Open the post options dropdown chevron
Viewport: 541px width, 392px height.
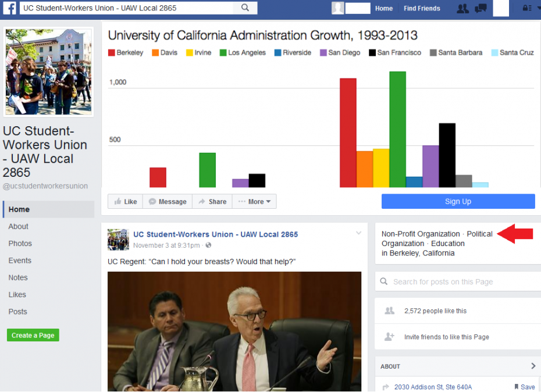click(x=358, y=233)
